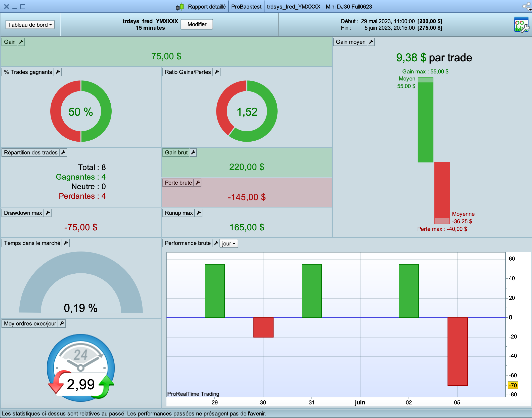Select the Rapport détaillé title item
This screenshot has width=532, height=418.
(206, 7)
